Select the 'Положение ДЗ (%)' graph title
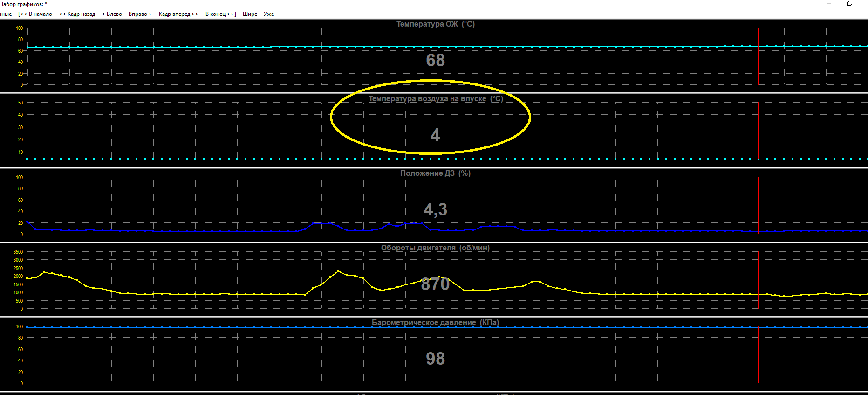 pyautogui.click(x=435, y=173)
